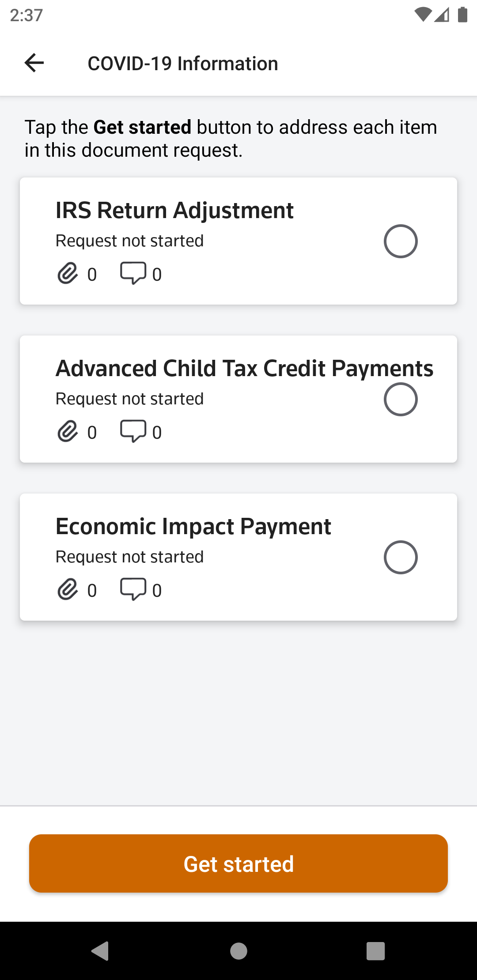
Task: Tap the Android recent apps square
Action: tap(376, 951)
